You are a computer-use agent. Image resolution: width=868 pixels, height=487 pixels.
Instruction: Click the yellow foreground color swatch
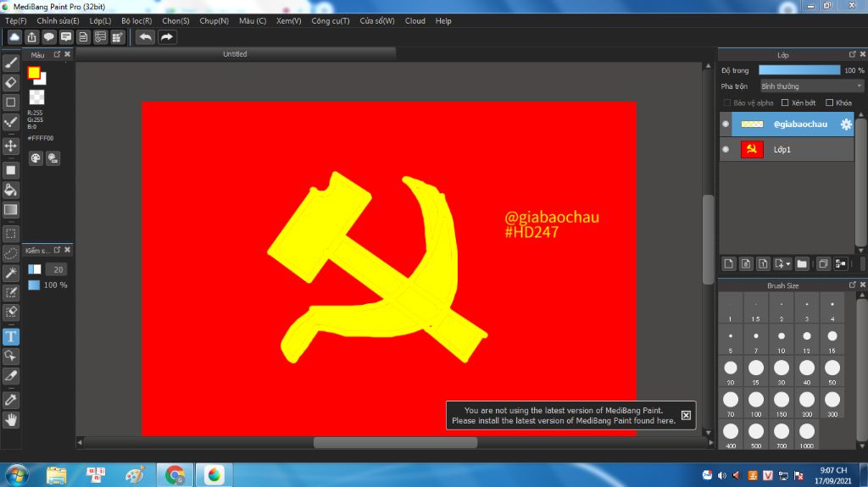34,73
